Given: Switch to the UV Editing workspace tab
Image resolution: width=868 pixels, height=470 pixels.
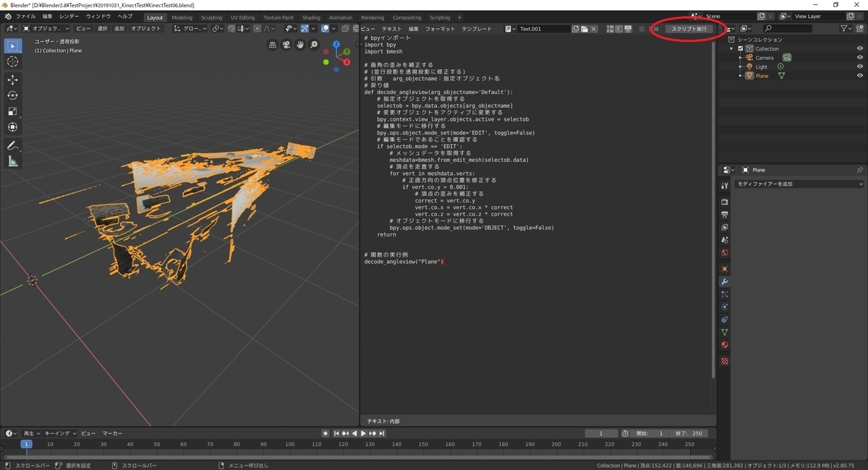Looking at the screenshot, I should tap(243, 17).
